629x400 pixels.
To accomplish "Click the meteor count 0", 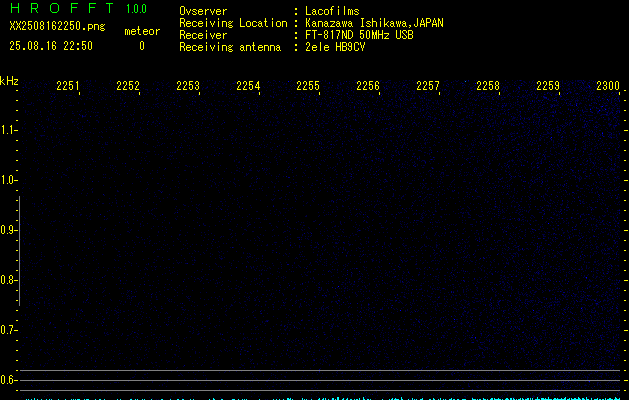I will pos(142,46).
